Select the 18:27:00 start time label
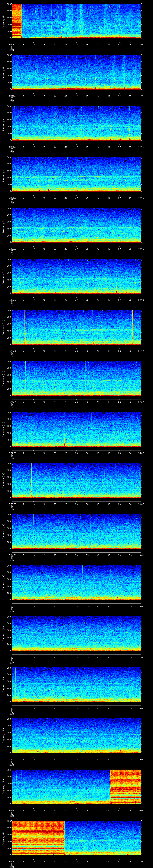Viewport: 153px width, 868px height. coord(12,708)
